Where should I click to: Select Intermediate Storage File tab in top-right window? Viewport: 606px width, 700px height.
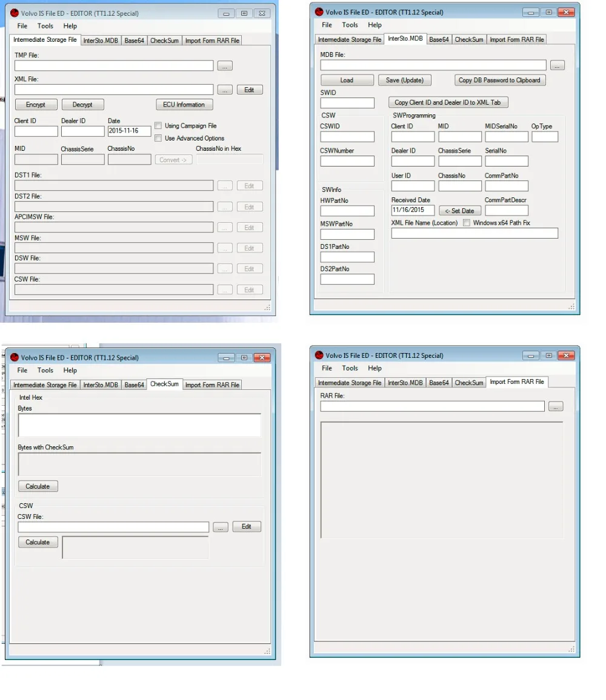click(x=350, y=40)
